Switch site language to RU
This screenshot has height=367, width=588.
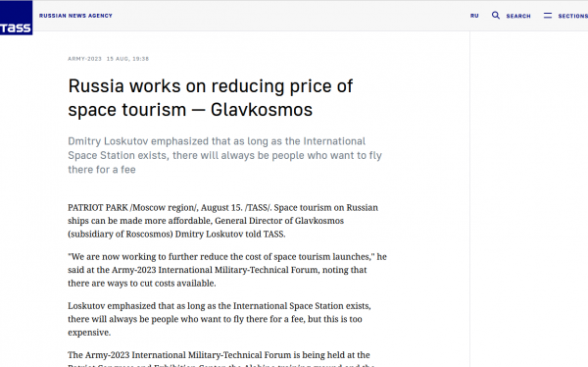(474, 16)
